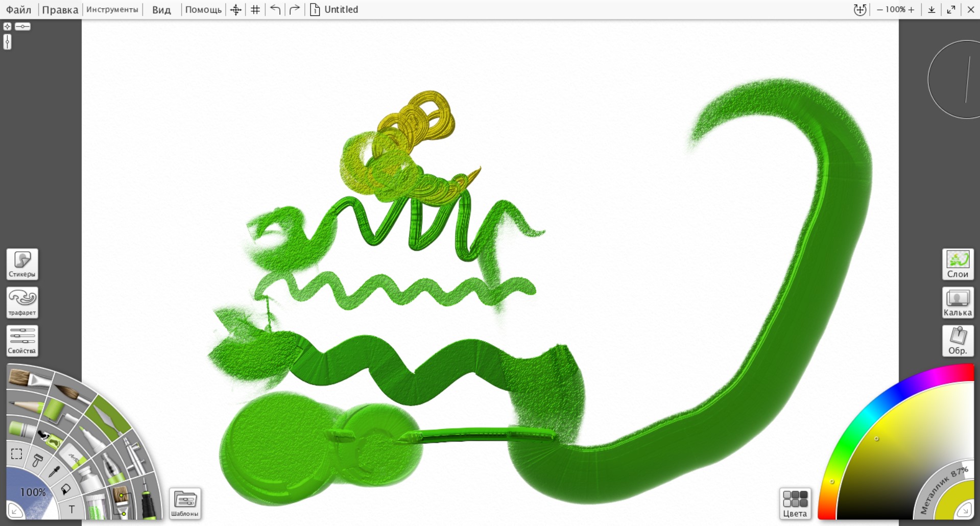The image size is (980, 526).
Task: Toggle fullscreen workbench mode
Action: tap(951, 9)
